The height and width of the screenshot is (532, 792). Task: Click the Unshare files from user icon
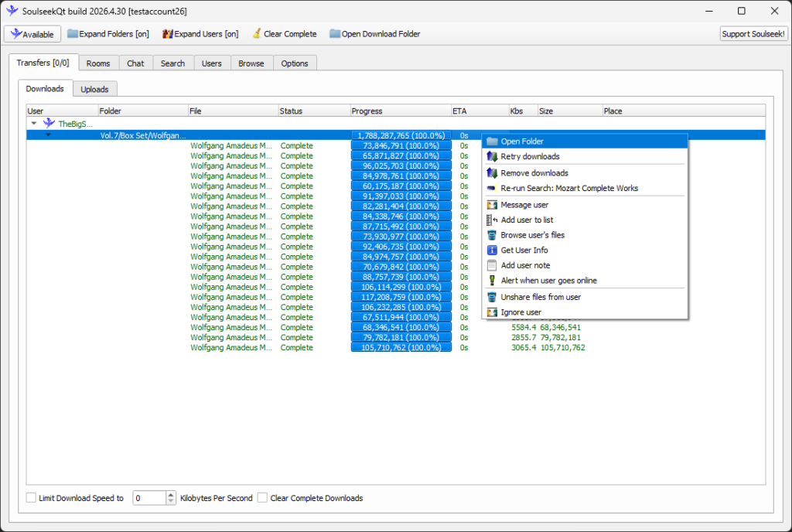pos(492,297)
